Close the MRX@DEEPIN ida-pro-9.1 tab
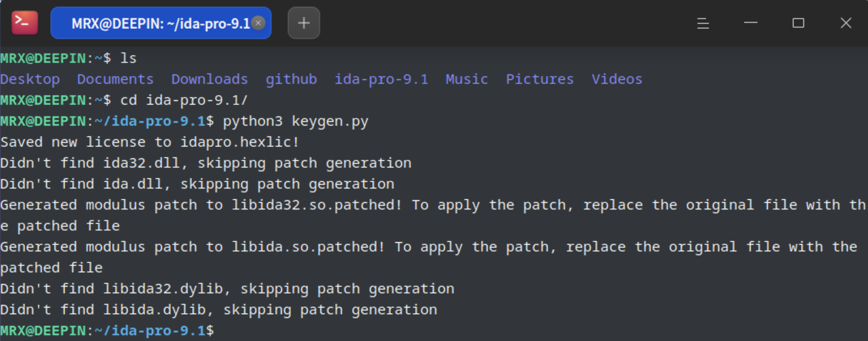This screenshot has height=341, width=868. coord(258,23)
